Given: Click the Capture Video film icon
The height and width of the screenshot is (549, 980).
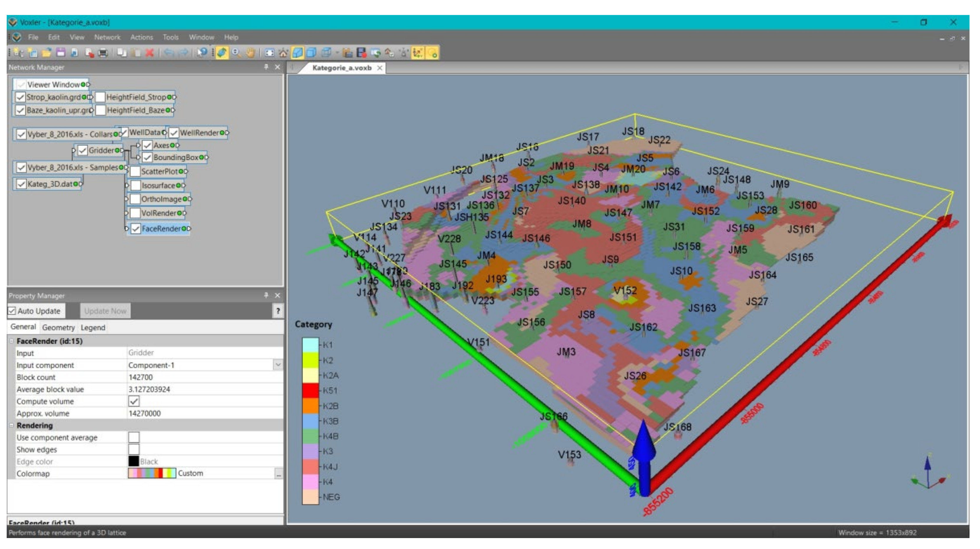Looking at the screenshot, I should pos(361,53).
